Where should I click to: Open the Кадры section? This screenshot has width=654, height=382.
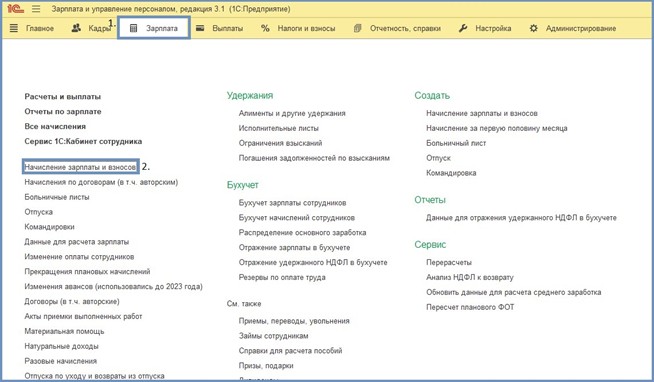click(99, 28)
